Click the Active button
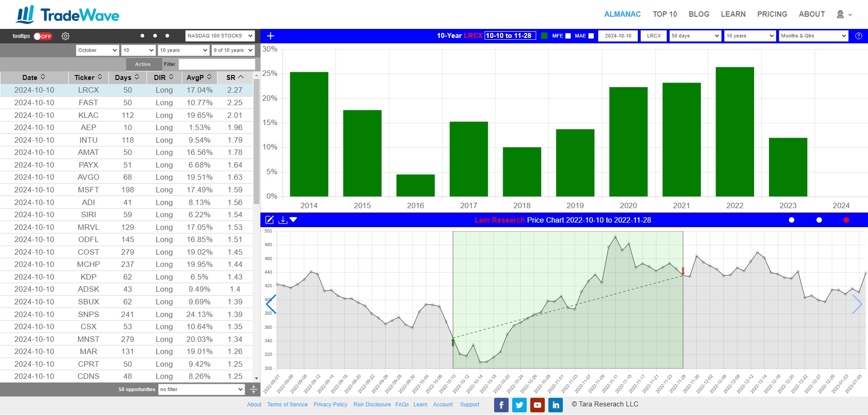 click(x=142, y=64)
